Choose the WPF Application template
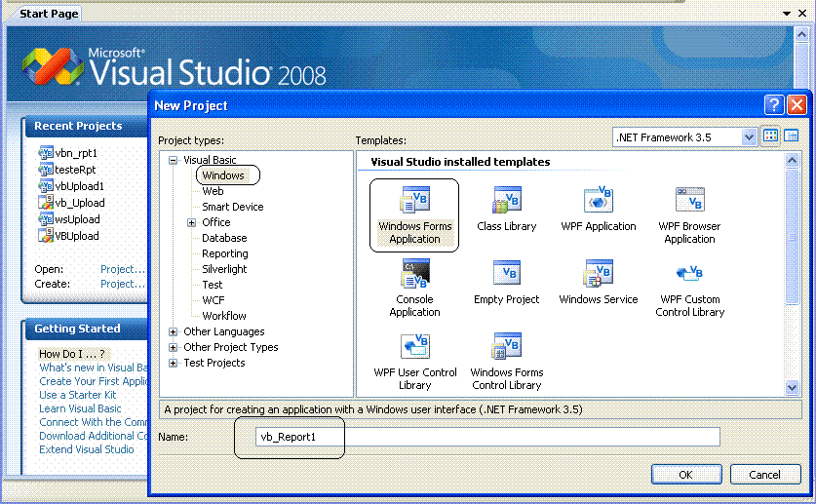Image resolution: width=816 pixels, height=504 pixels. pos(599,209)
